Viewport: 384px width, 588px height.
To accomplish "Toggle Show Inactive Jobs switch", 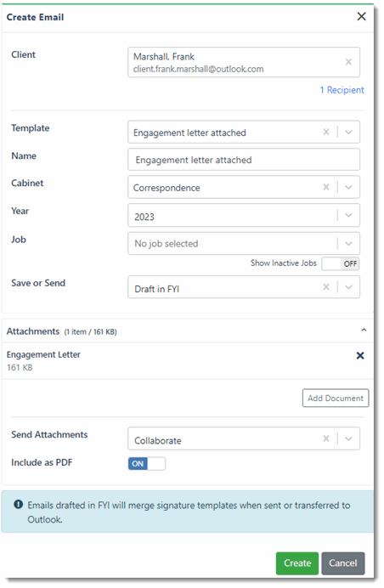I will [x=340, y=263].
